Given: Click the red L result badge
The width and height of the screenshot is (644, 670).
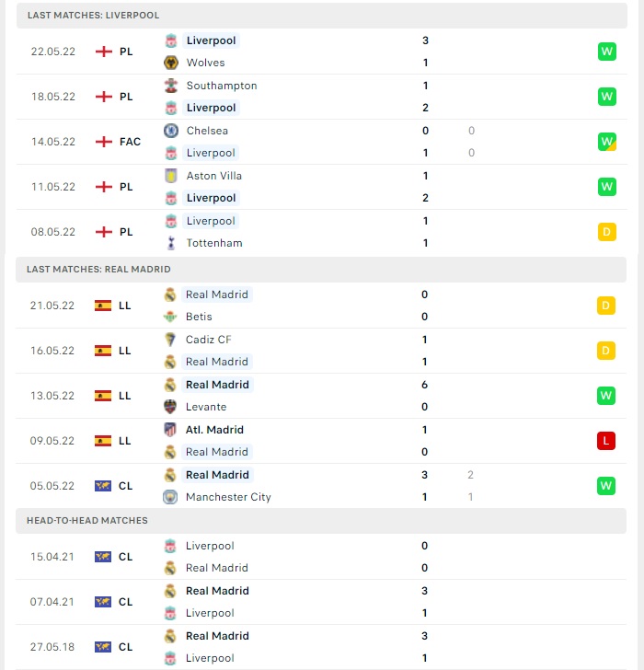Looking at the screenshot, I should click(606, 441).
